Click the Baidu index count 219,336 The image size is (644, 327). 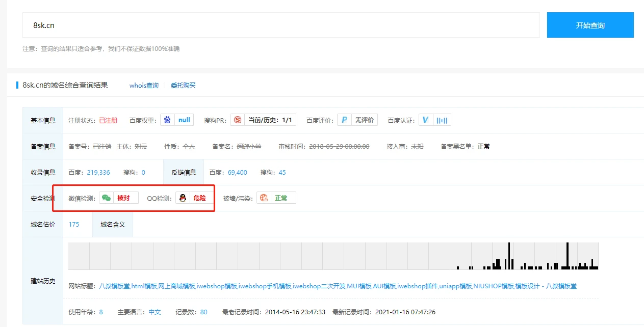98,173
